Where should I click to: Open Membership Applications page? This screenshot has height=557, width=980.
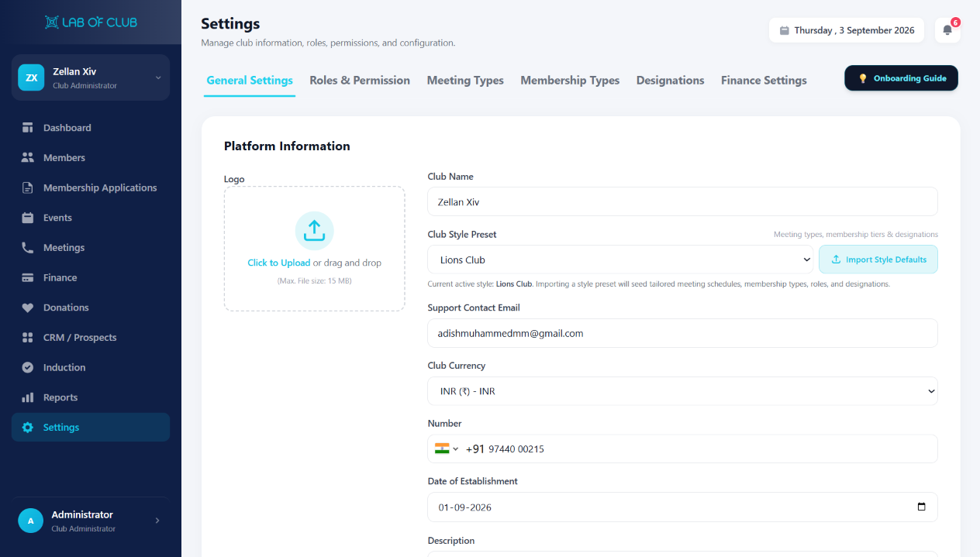point(91,187)
